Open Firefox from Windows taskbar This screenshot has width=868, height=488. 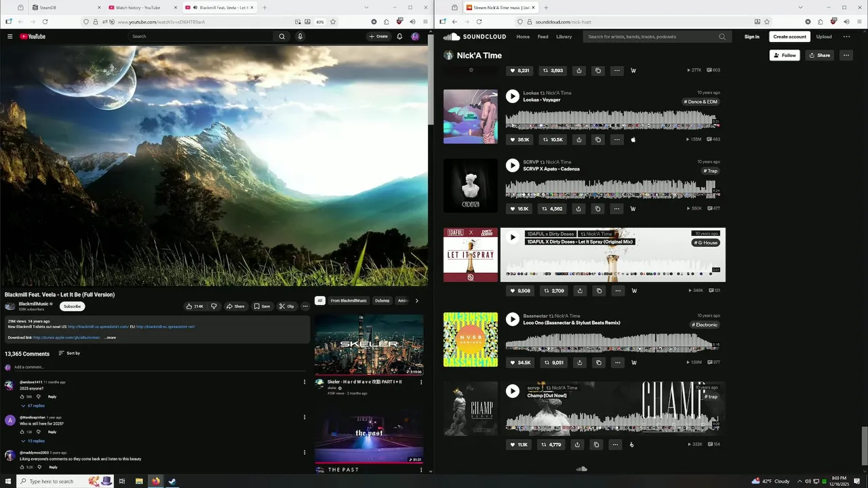coord(156,481)
